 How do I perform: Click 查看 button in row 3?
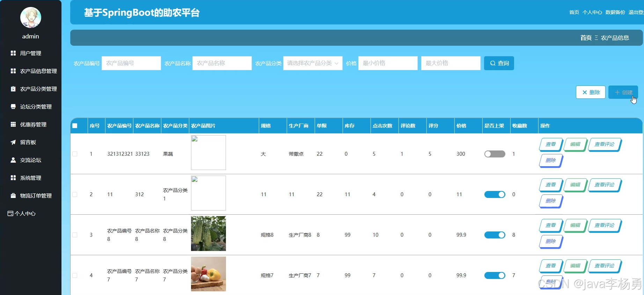tap(551, 225)
